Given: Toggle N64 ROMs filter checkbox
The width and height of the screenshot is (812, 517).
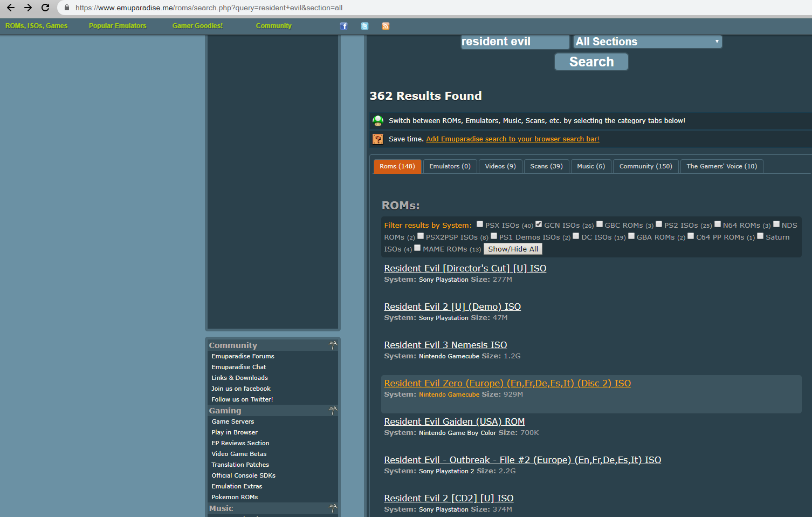Looking at the screenshot, I should point(718,224).
